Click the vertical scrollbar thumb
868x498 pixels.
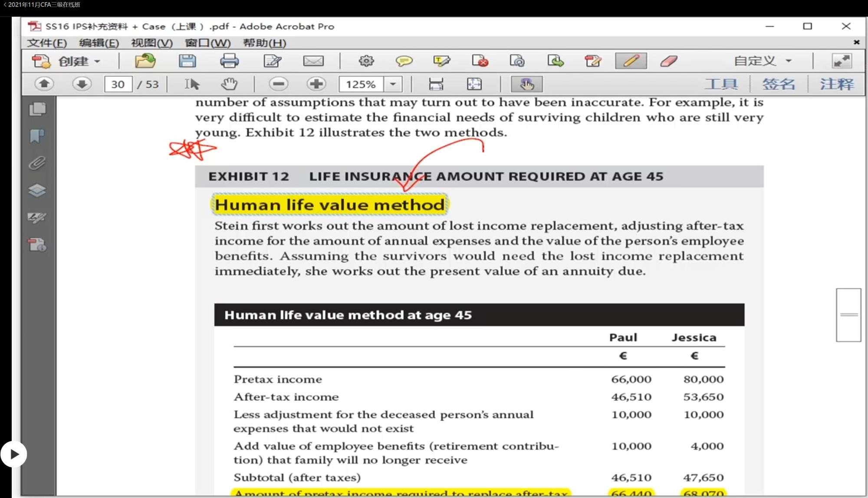(848, 315)
